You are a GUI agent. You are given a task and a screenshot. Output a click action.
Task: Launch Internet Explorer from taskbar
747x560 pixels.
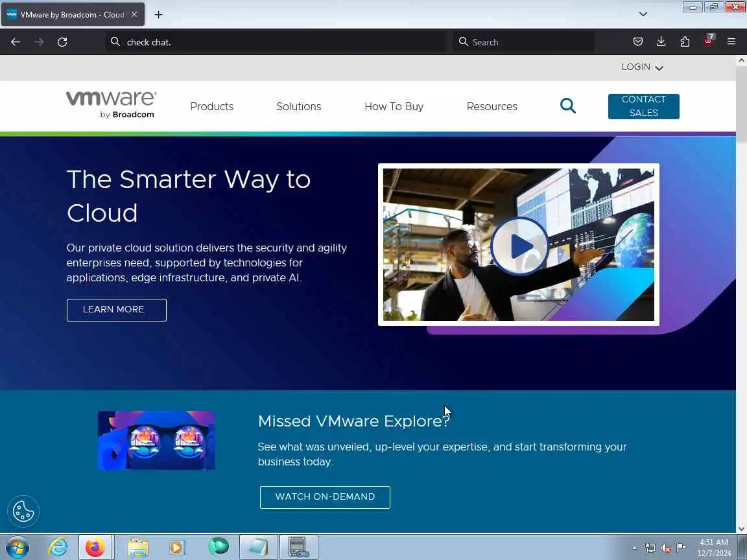[x=58, y=547]
